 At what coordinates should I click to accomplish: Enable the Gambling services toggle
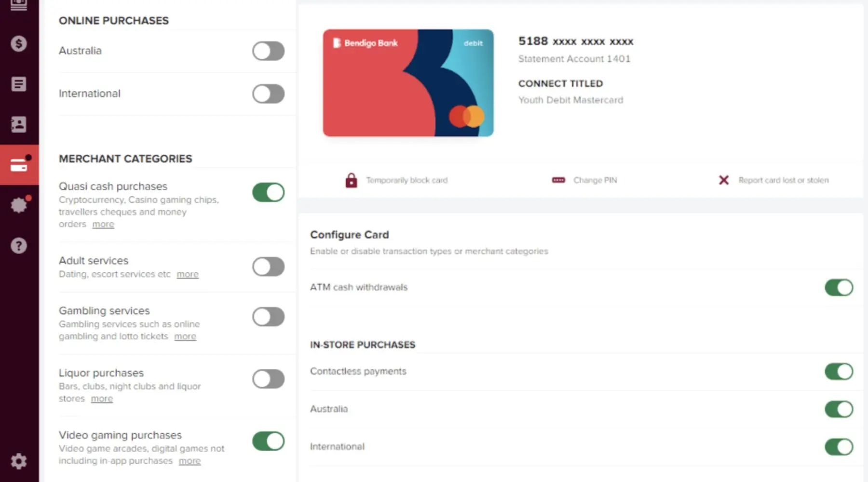(x=268, y=317)
